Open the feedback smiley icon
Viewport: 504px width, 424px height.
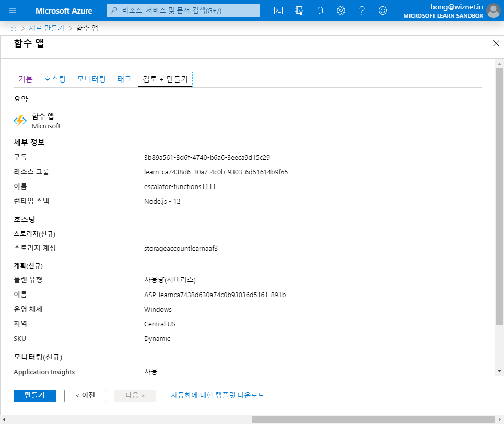tap(383, 10)
